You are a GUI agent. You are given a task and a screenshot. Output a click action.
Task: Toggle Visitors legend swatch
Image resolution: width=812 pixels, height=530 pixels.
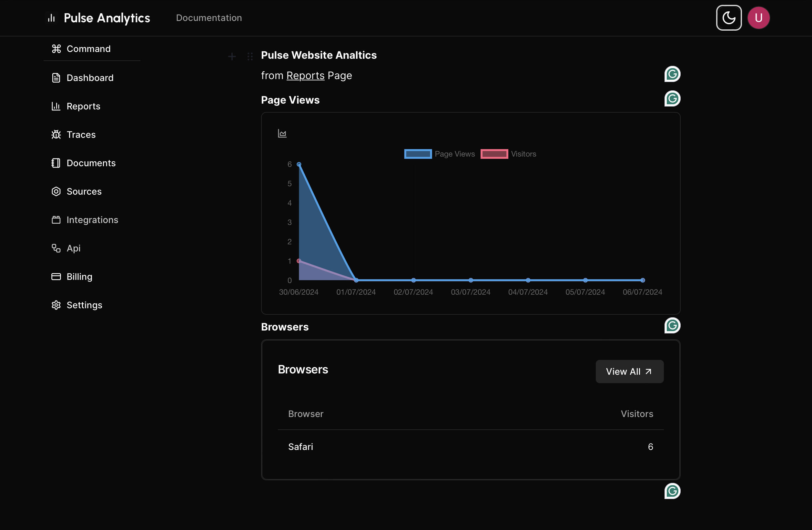click(x=494, y=154)
